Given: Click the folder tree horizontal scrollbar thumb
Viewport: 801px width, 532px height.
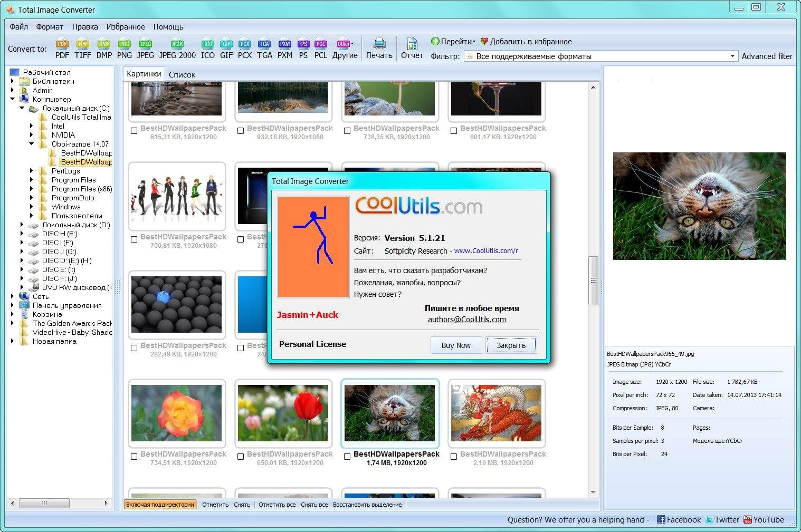Looking at the screenshot, I should 44,503.
